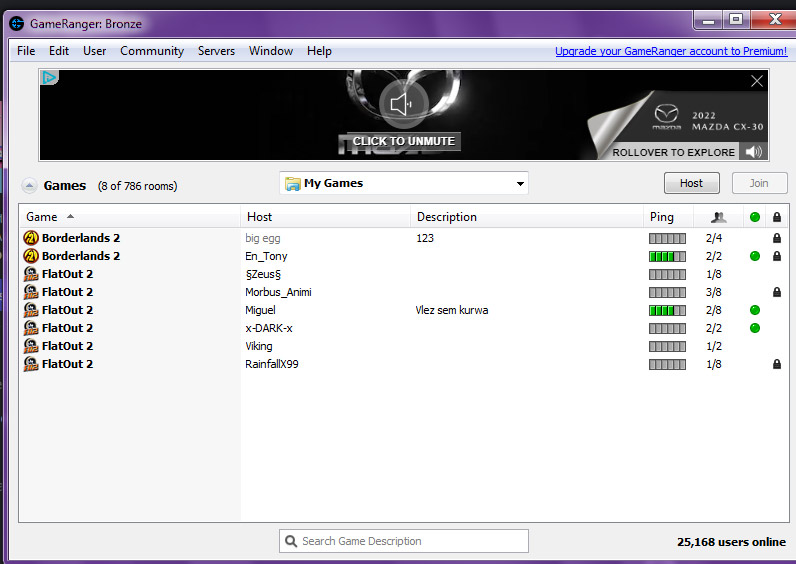This screenshot has width=796, height=564.
Task: Sort rooms by the Game column header
Action: click(x=129, y=217)
